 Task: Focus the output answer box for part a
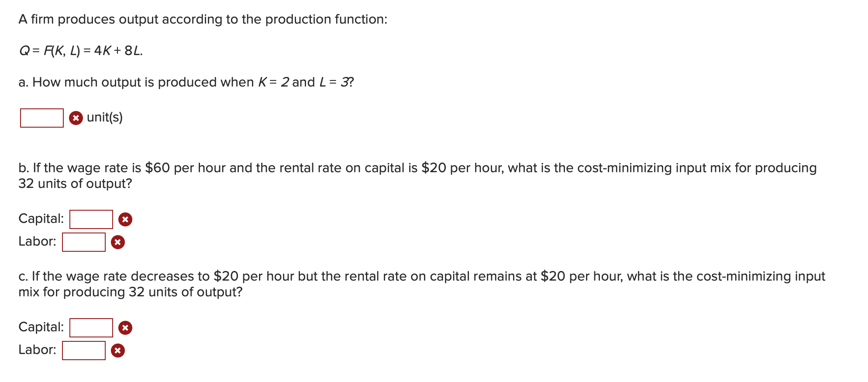pos(42,118)
